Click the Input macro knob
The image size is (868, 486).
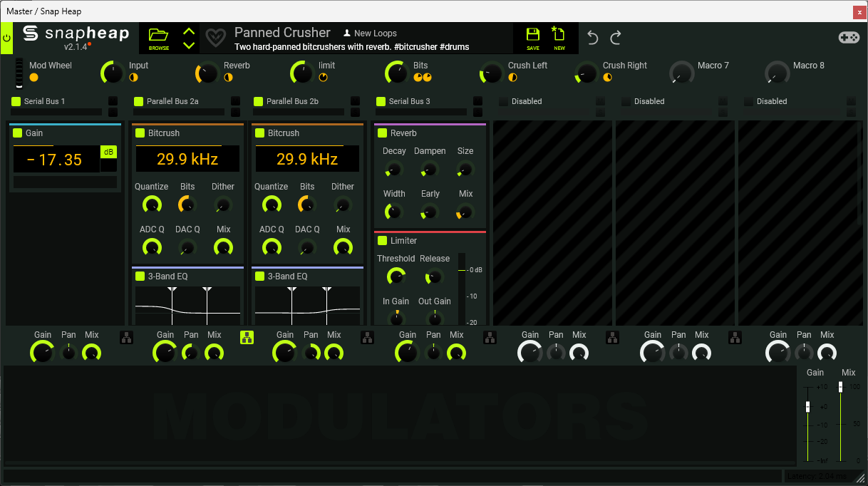(x=113, y=73)
